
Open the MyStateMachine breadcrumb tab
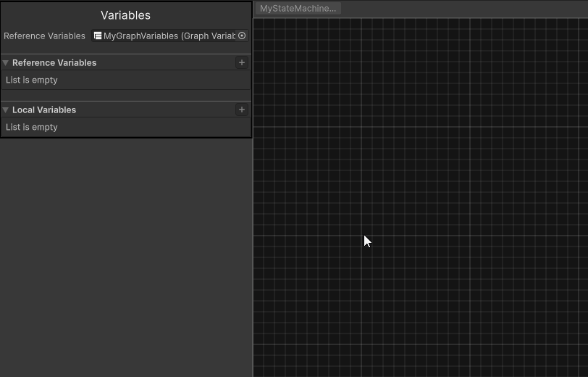298,9
